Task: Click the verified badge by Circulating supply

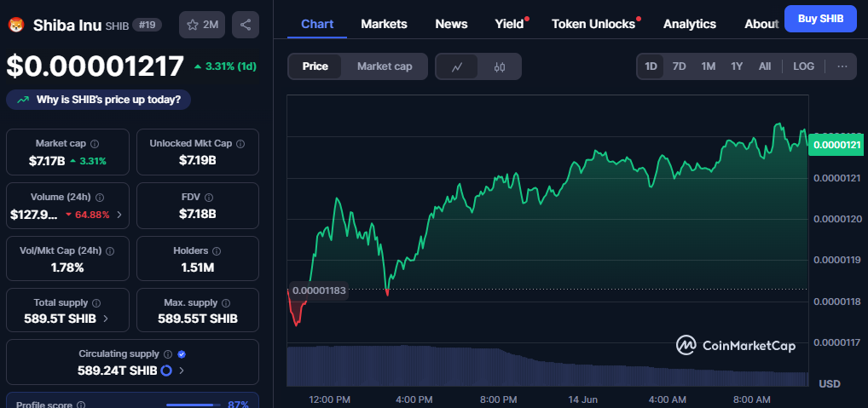Action: point(182,353)
